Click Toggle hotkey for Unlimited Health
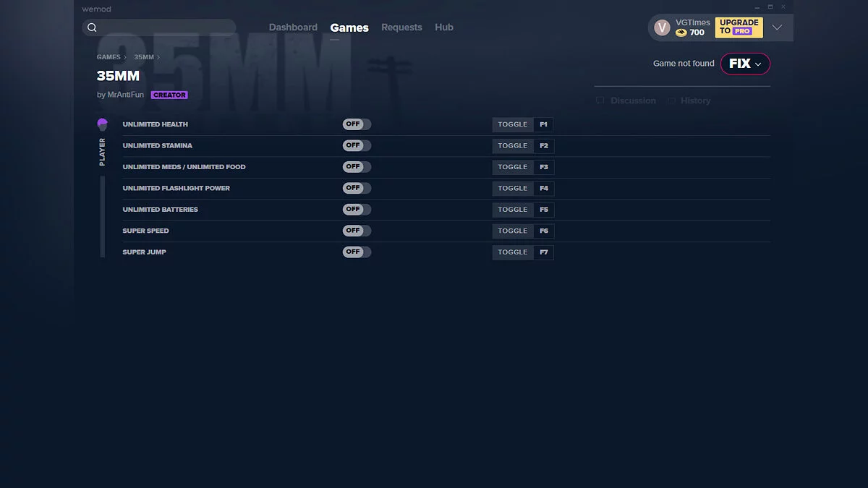The image size is (868, 488). [x=513, y=124]
